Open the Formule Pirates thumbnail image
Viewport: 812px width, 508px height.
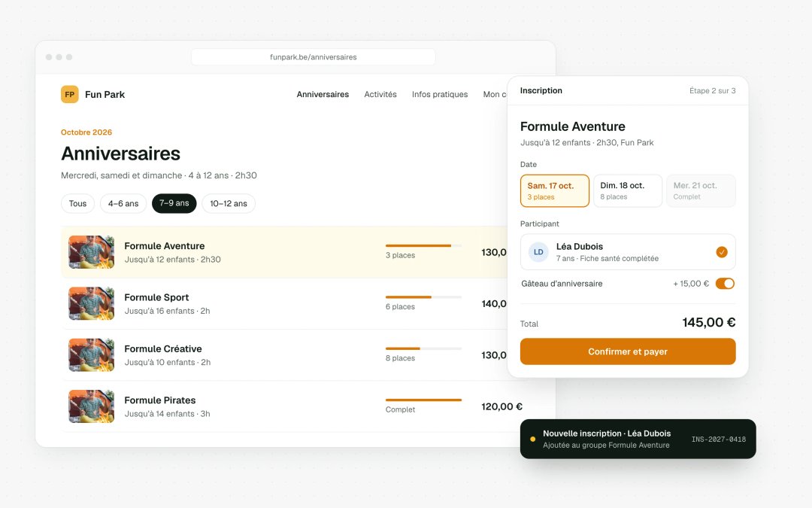click(92, 406)
